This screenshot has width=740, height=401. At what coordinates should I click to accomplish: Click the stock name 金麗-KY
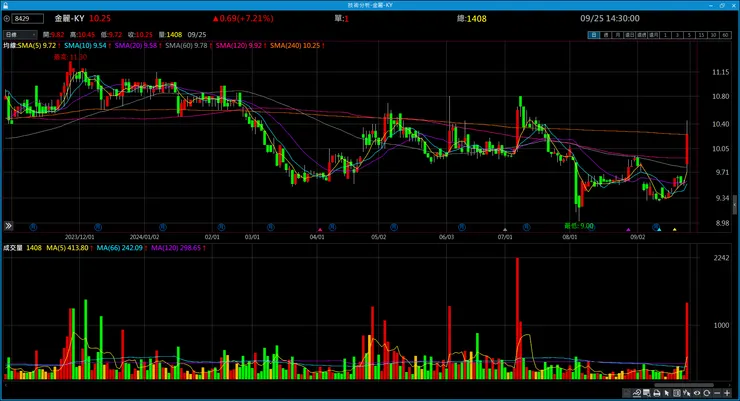click(x=69, y=18)
